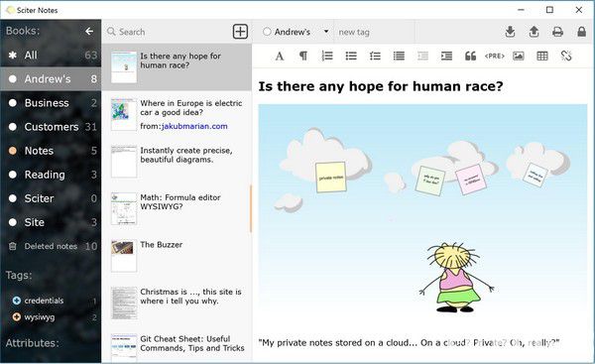The image size is (595, 364).
Task: Click the wysiwyg tag plus icon
Action: point(16,316)
